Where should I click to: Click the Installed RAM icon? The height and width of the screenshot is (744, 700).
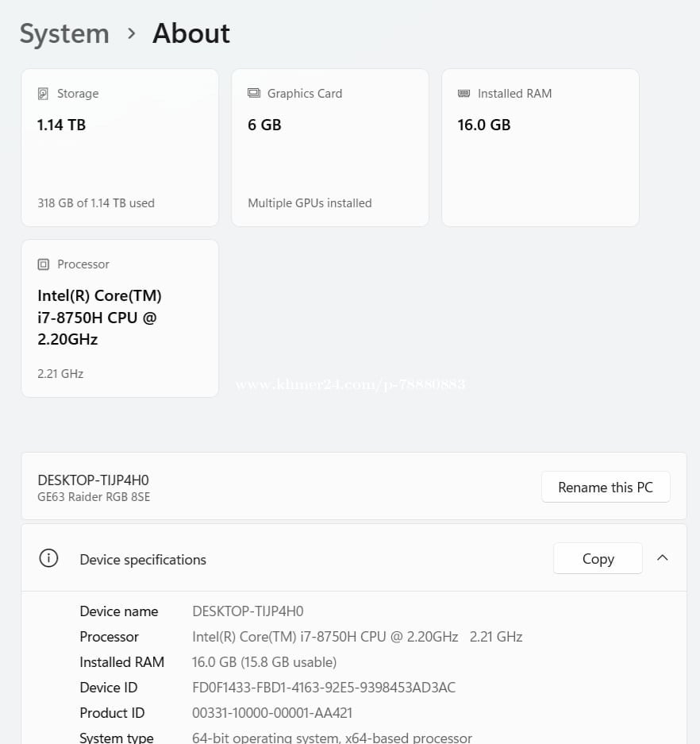click(x=464, y=94)
